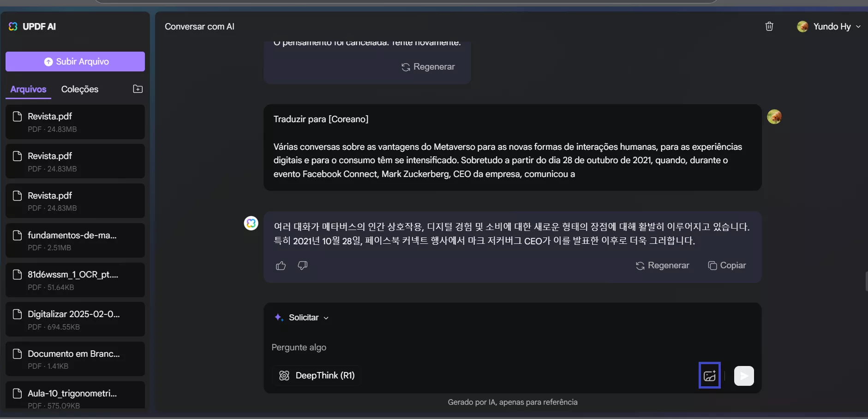Click the Regenerar refresh icon
The height and width of the screenshot is (419, 868).
(x=641, y=266)
